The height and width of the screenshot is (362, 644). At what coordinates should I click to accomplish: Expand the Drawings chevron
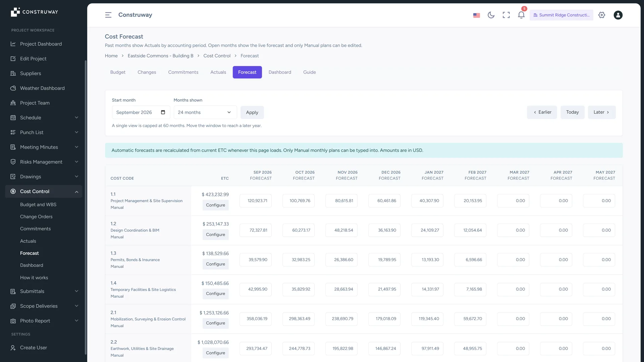[x=76, y=177]
